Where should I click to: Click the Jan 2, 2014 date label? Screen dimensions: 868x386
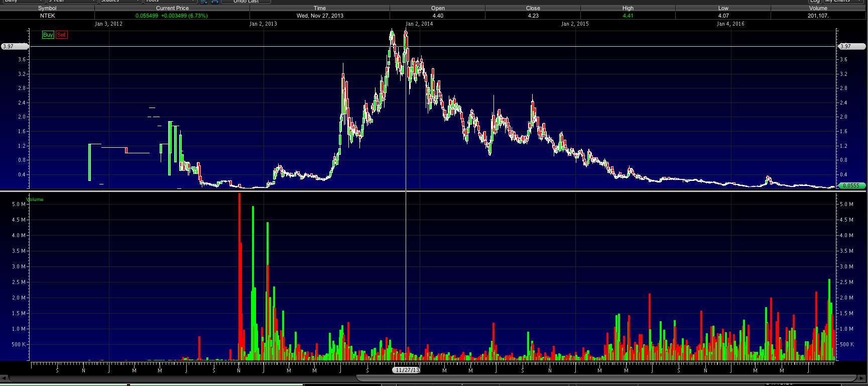[419, 24]
